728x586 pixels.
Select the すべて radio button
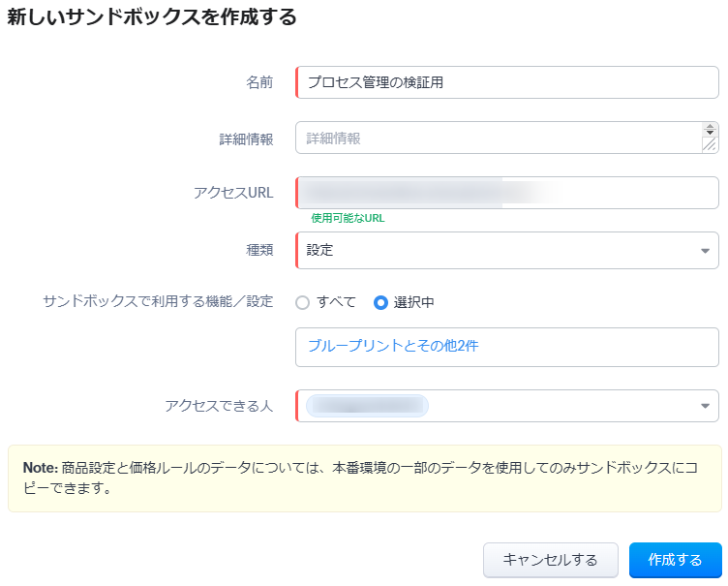pos(302,302)
